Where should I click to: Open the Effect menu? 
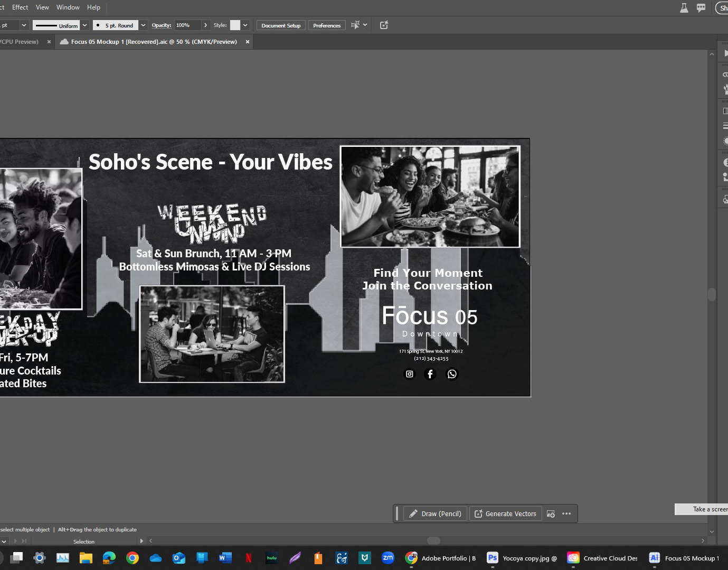pos(20,7)
